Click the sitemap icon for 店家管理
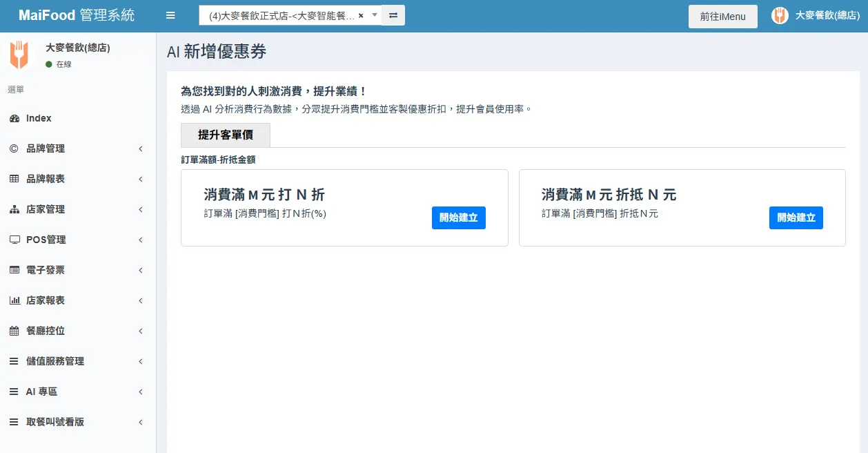The image size is (868, 453). pos(14,209)
